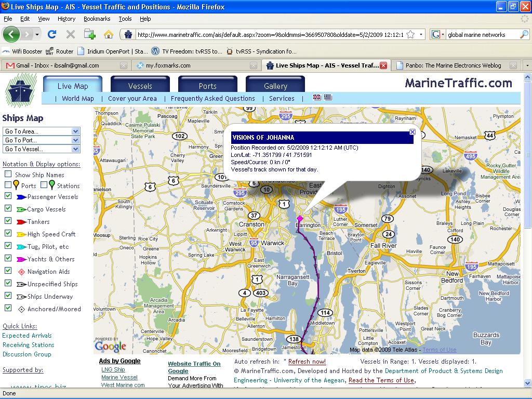Open the Go To Vessel dropdown

point(41,149)
